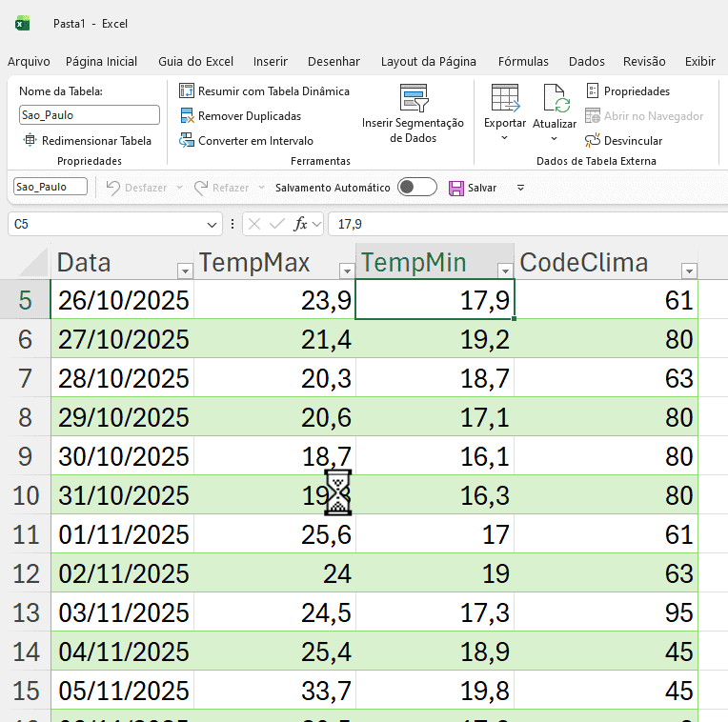
Task: Open TempMax column filter dropdown
Action: click(346, 271)
